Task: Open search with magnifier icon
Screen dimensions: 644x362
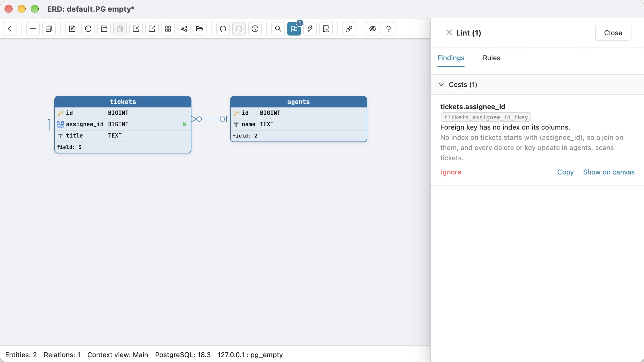Action: [x=278, y=29]
